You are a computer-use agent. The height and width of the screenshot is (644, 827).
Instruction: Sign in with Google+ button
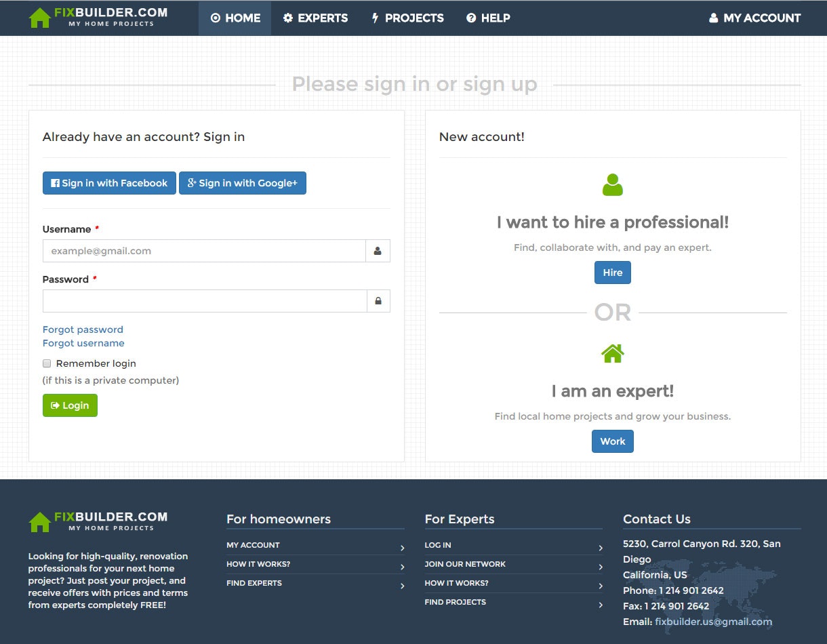click(243, 183)
